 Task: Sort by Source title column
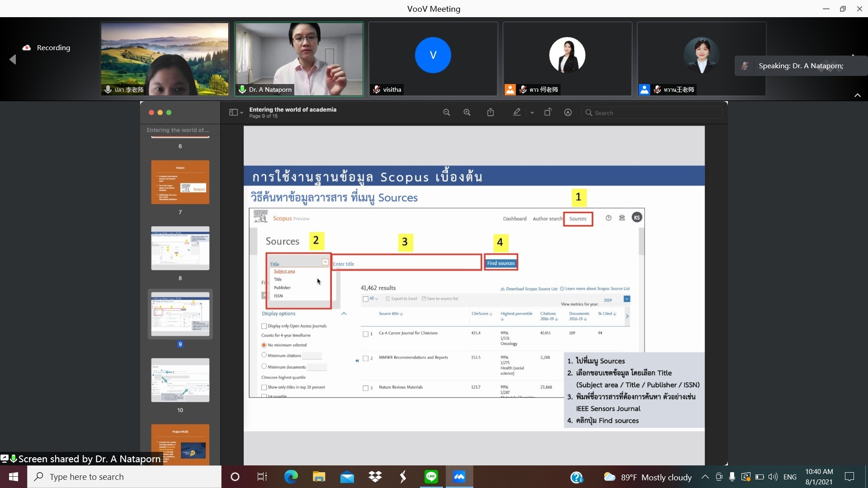click(391, 314)
